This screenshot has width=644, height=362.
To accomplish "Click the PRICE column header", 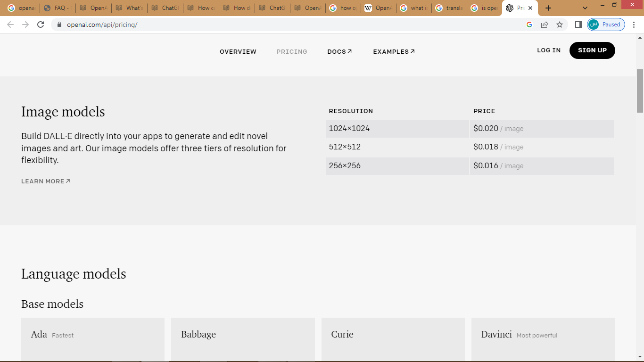I will (484, 111).
